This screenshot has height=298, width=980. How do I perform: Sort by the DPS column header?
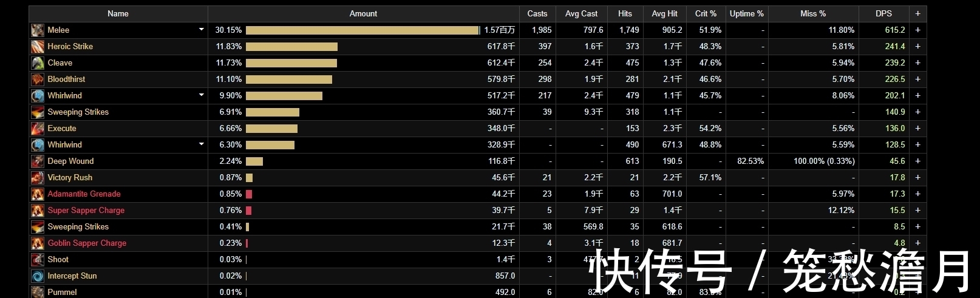point(883,13)
